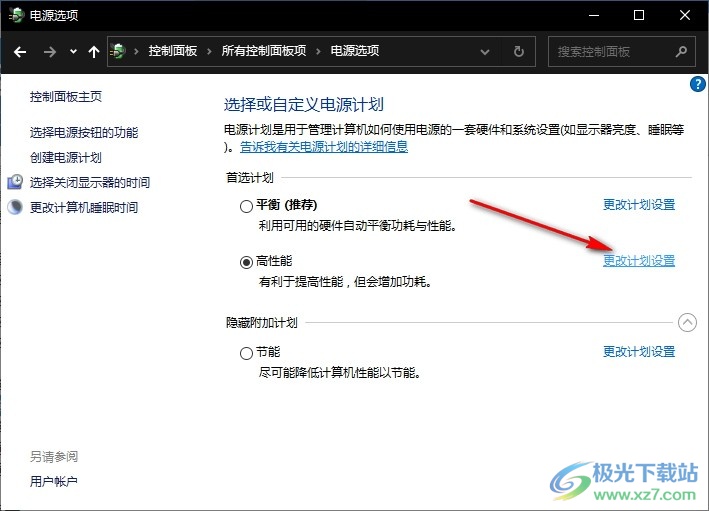
Task: Change plan settings for 节能 plan
Action: tap(638, 351)
